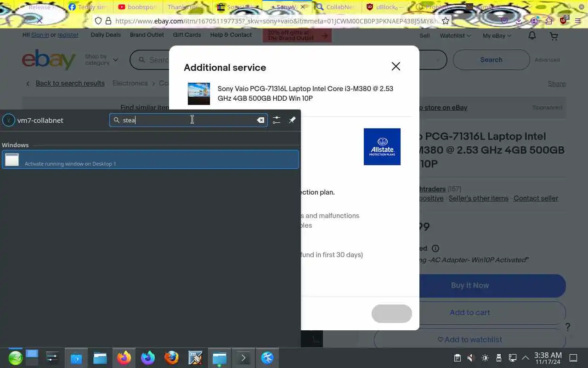Click the site padlock icon in address bar

(x=108, y=21)
